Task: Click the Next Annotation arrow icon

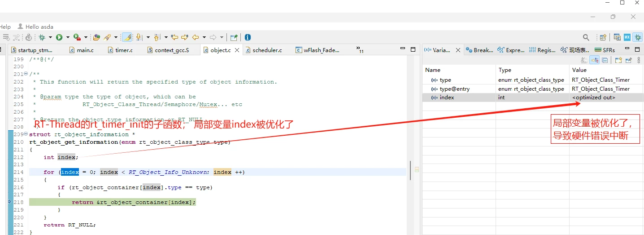Action: pos(139,37)
